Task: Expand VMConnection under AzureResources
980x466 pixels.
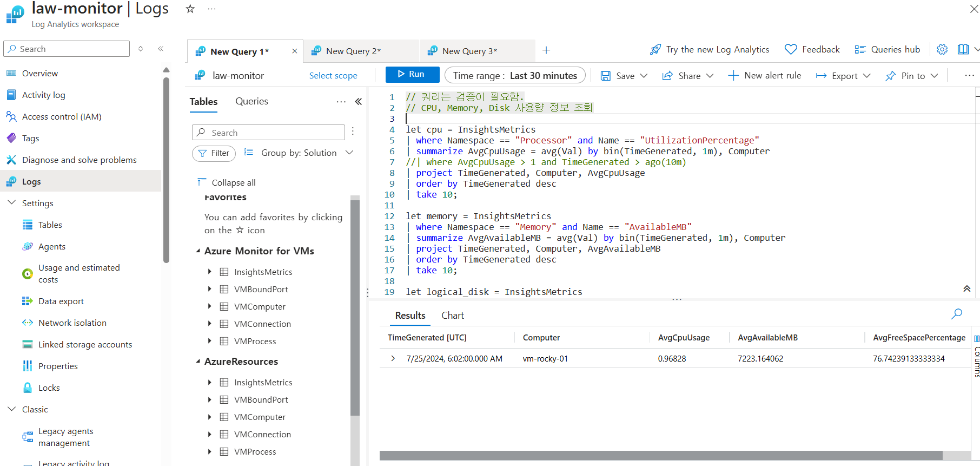Action: (210, 434)
